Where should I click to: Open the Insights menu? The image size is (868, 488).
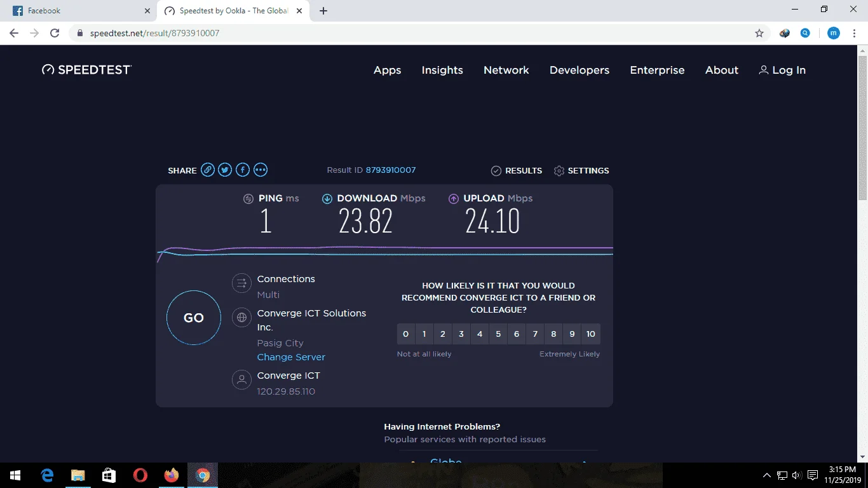(x=442, y=70)
